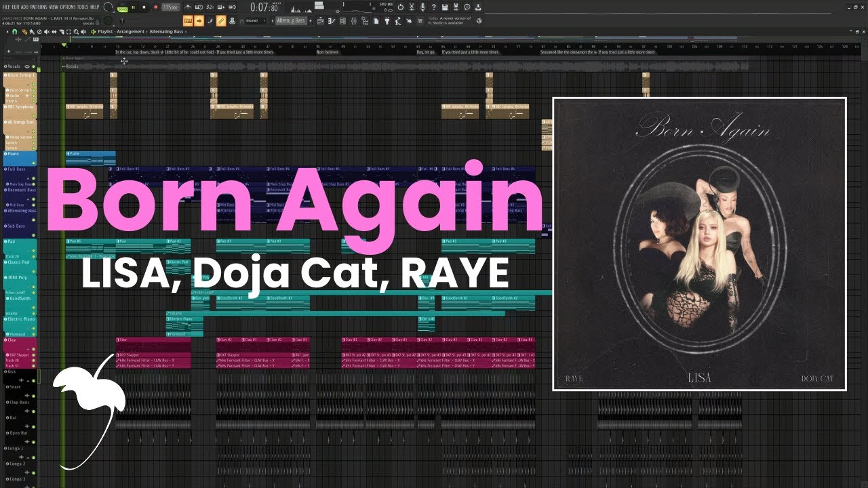Select the delete tool in Playlist toolbar
The image size is (868, 488).
tap(39, 31)
